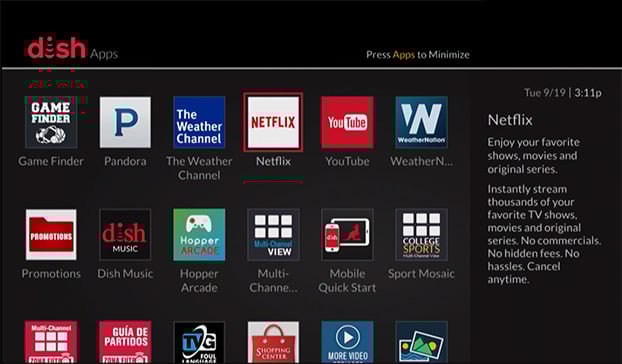Click the Game Finder label

(51, 161)
